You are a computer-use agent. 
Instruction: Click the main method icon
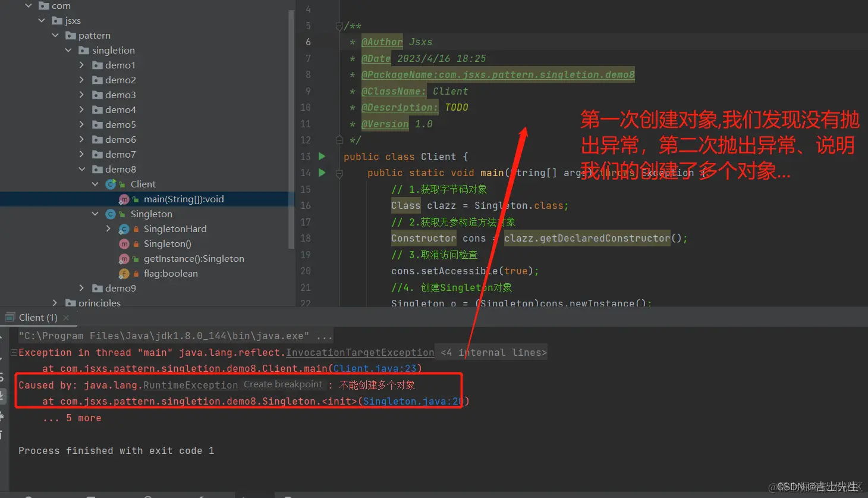pyautogui.click(x=124, y=199)
